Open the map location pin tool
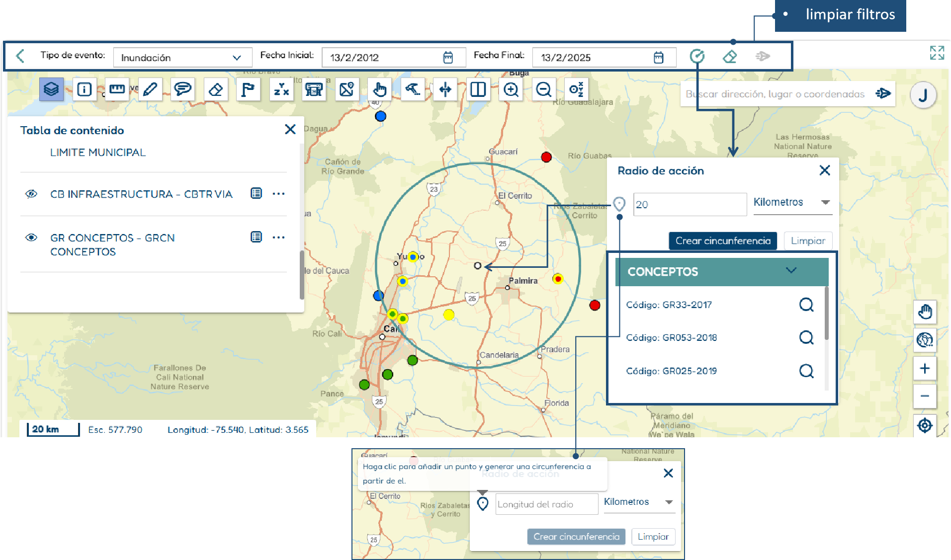951x560 pixels. (346, 89)
